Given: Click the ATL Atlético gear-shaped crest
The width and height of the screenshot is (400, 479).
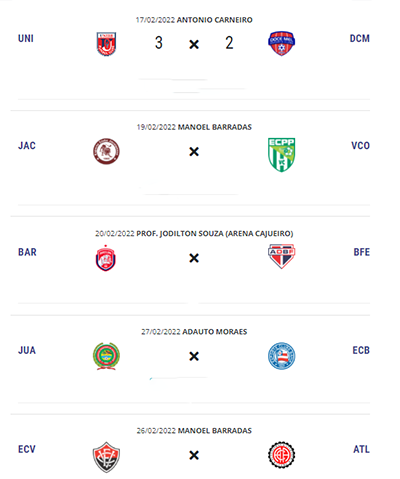Looking at the screenshot, I should 282,455.
